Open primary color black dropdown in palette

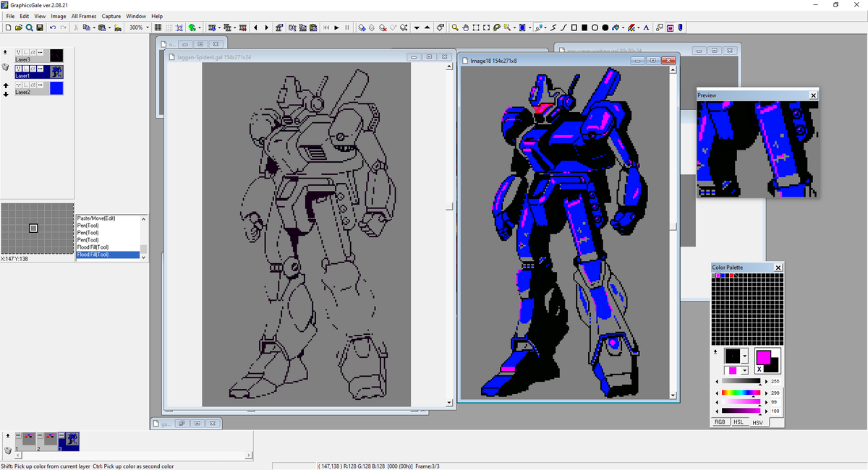[744, 356]
